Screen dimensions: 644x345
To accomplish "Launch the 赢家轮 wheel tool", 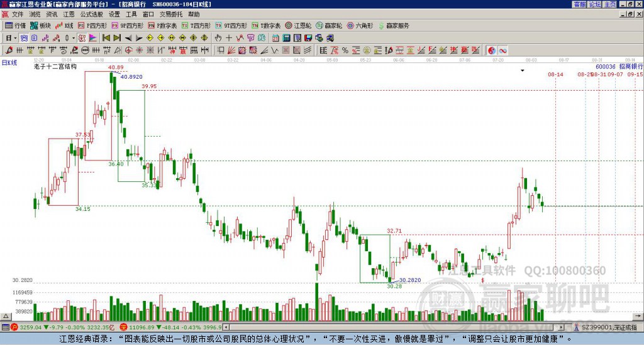I will tap(329, 25).
